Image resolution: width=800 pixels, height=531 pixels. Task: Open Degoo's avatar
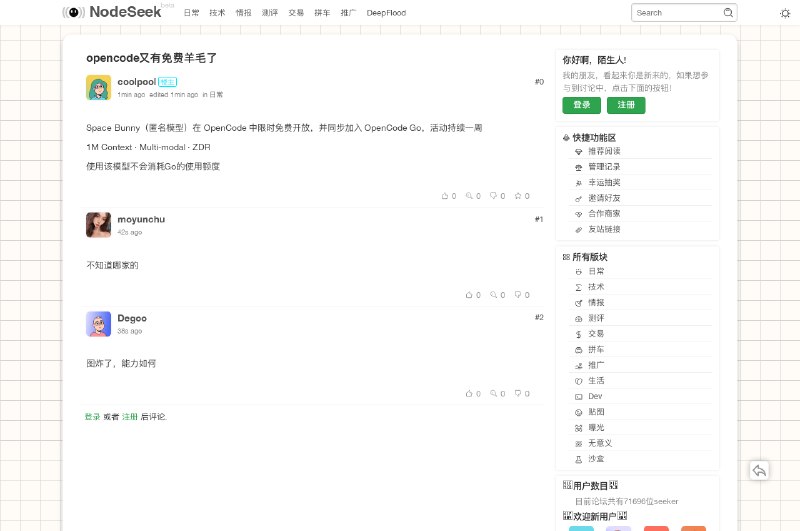(98, 324)
